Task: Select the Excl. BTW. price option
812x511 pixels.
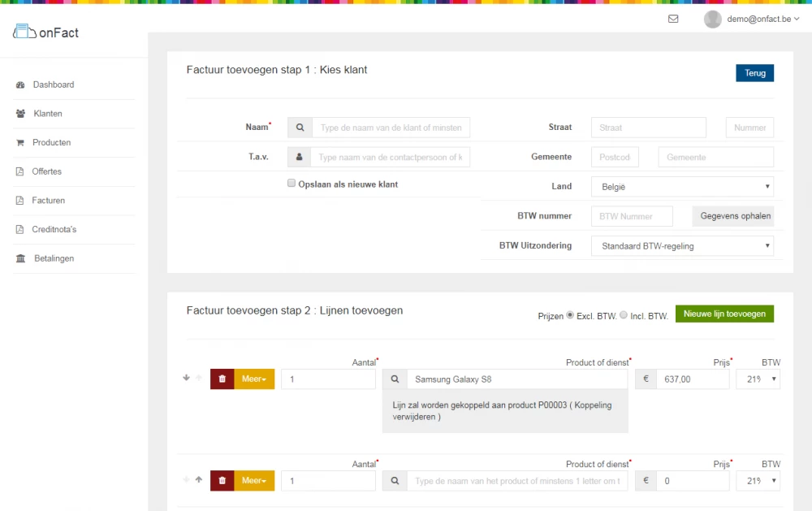Action: click(x=570, y=314)
